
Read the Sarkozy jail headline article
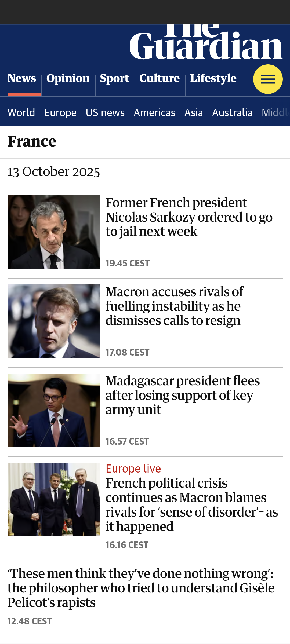[x=189, y=217]
